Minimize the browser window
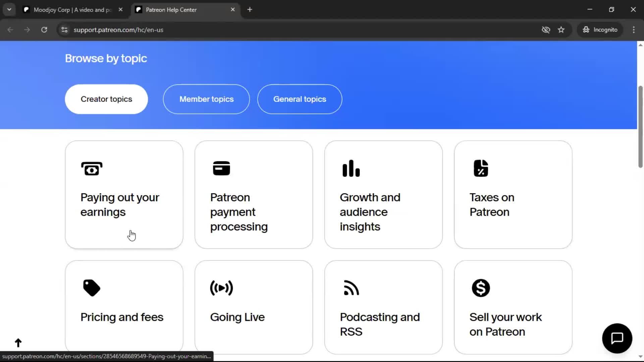Screen dimensions: 644x362 click(x=590, y=10)
